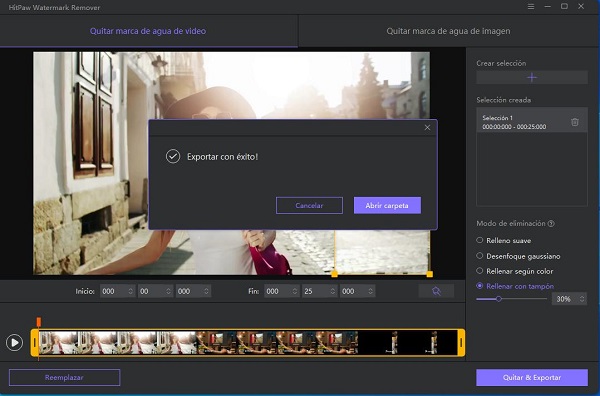Click the first thumbnail in the timeline strip
Viewport: 600px width, 396px height.
point(59,342)
